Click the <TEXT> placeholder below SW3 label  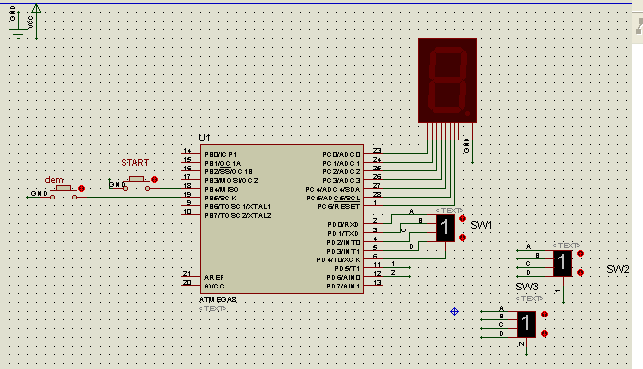(529, 298)
